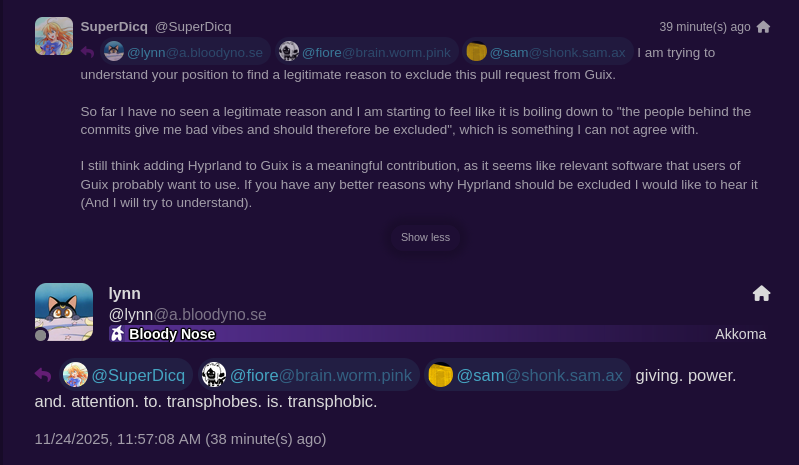799x465 pixels.
Task: Open @sam mention in SuperDicq's post
Action: pos(547,52)
